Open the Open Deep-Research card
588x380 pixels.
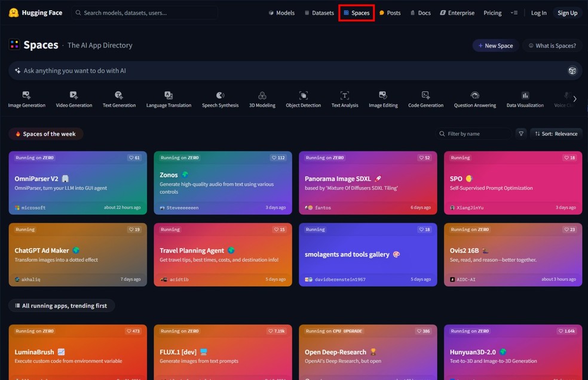(368, 353)
